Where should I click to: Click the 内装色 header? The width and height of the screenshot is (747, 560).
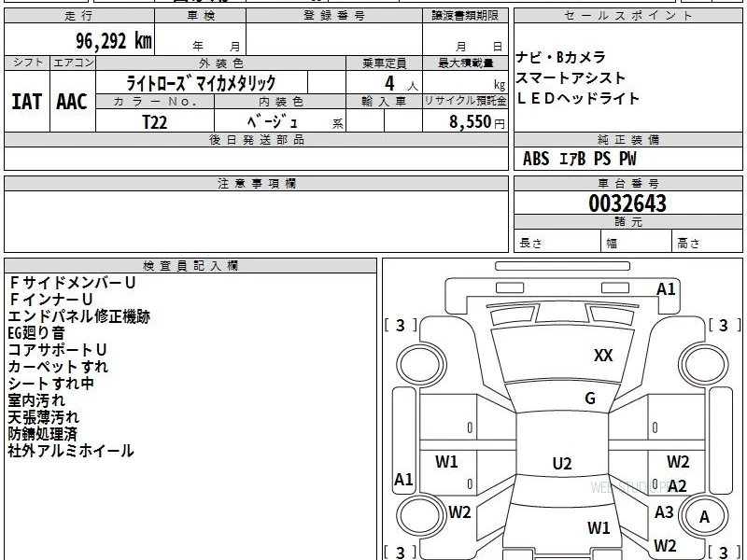pos(281,102)
